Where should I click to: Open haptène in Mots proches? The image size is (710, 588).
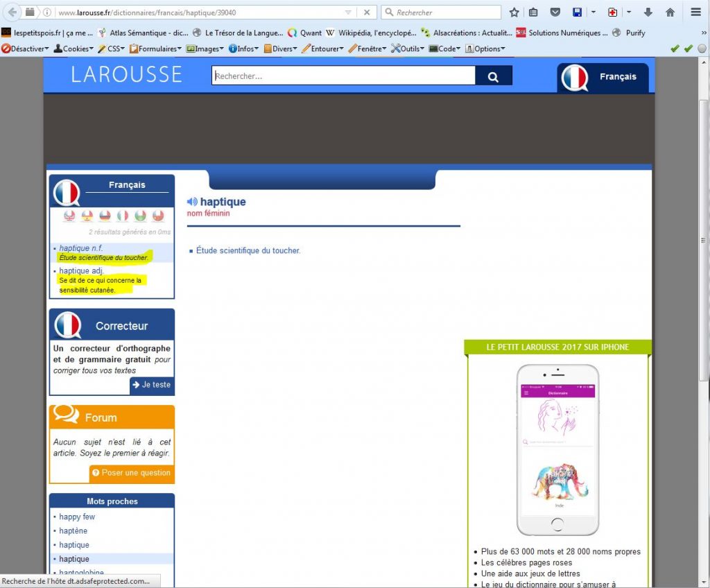73,530
